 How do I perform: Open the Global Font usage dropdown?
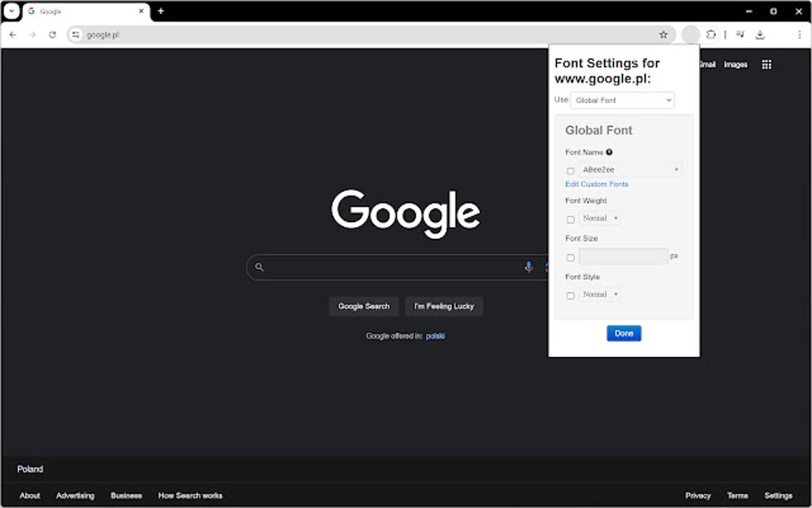(622, 100)
